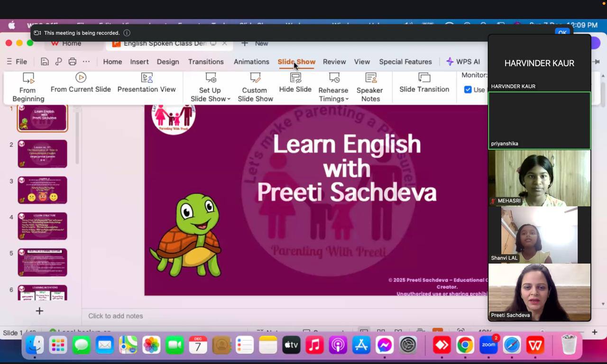Click the Hide Slide icon
This screenshot has height=364, width=607.
295,78
